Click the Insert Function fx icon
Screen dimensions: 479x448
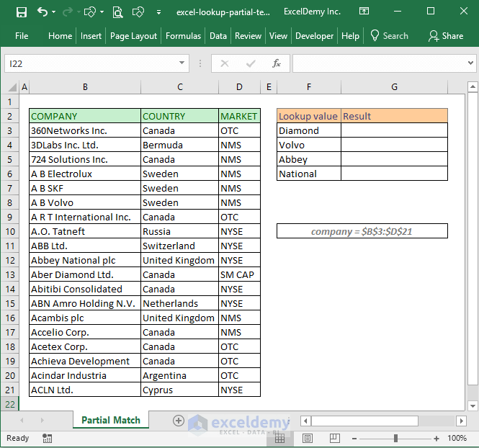coord(277,63)
